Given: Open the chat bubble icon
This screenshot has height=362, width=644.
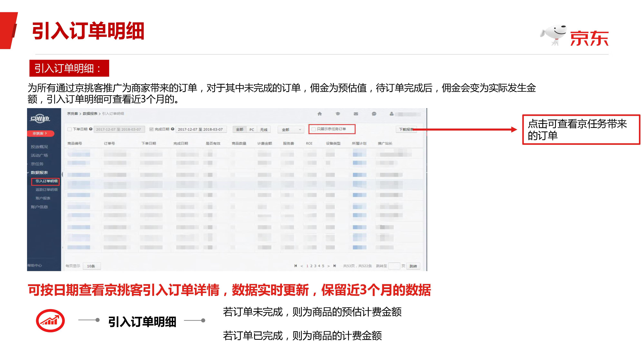Looking at the screenshot, I should tap(374, 114).
